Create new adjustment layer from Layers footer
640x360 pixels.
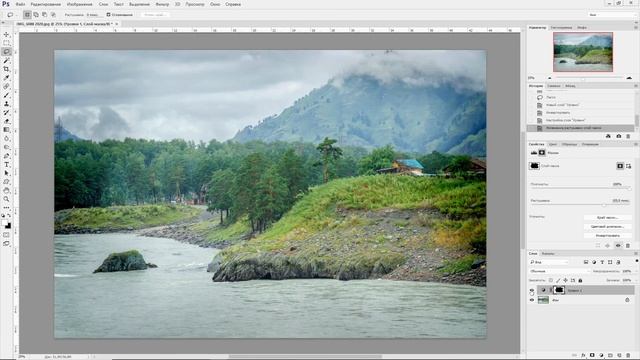[601, 356]
